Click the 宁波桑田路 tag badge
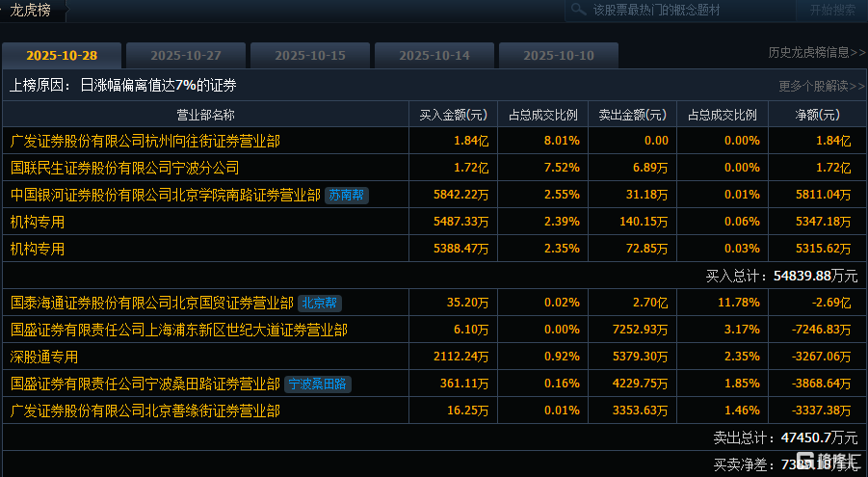Viewport: 868px width, 477px height. (x=319, y=384)
